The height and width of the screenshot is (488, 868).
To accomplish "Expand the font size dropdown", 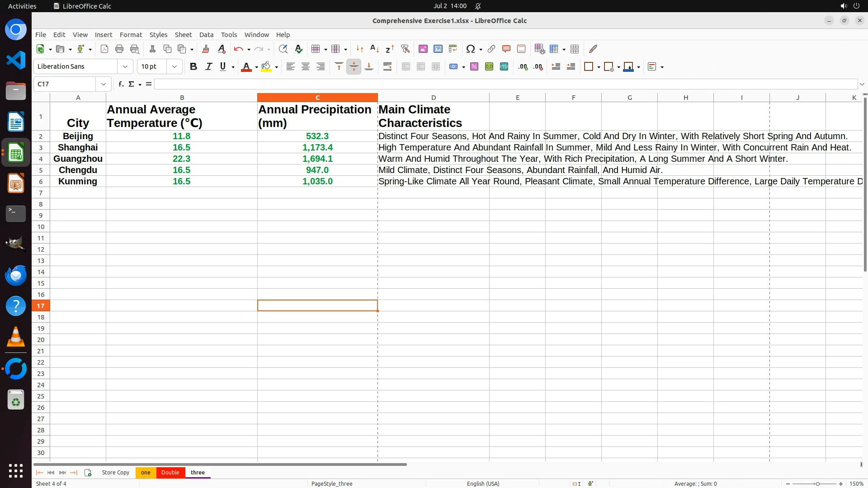I will click(x=175, y=66).
